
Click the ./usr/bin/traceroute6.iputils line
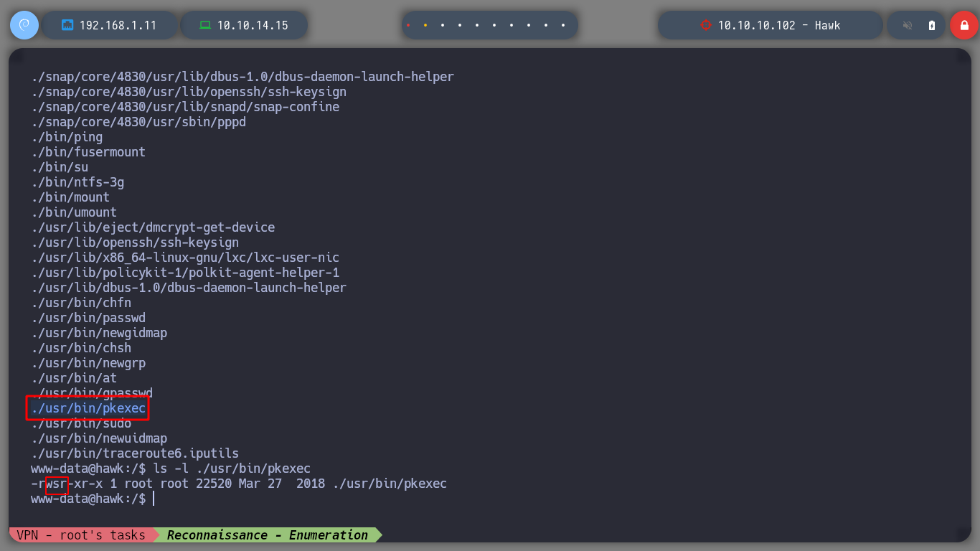pos(135,453)
